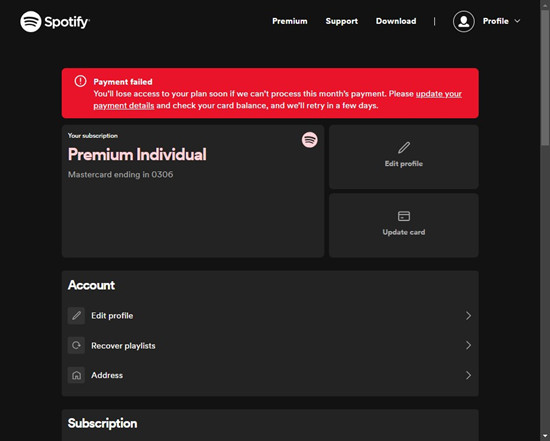Image resolution: width=550 pixels, height=441 pixels.
Task: Click the Subscription section heading
Action: tap(102, 423)
